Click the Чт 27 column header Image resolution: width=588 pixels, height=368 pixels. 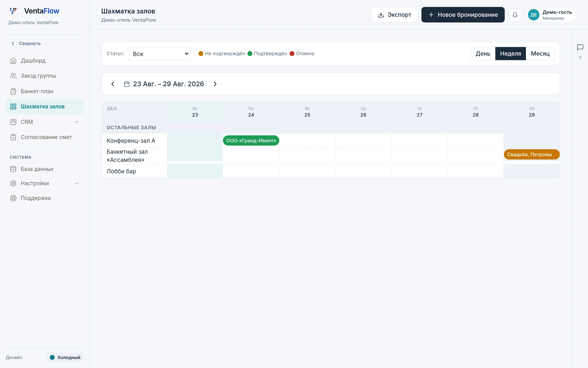419,112
